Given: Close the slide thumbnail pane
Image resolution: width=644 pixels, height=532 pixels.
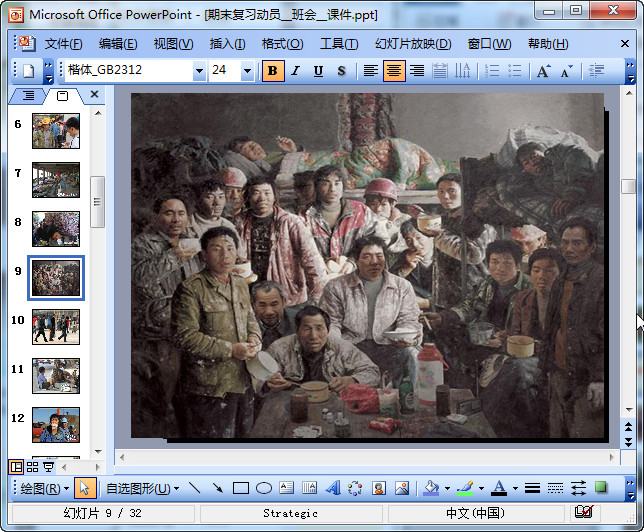Looking at the screenshot, I should (95, 95).
